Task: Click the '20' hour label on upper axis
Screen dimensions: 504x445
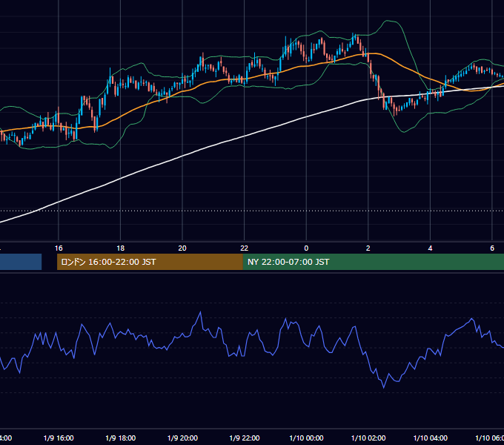Action: pyautogui.click(x=182, y=248)
